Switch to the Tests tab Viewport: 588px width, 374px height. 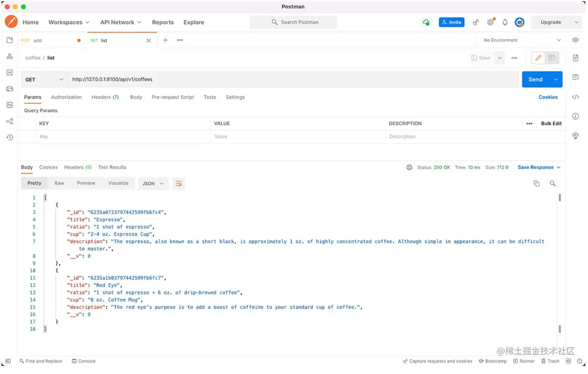210,97
